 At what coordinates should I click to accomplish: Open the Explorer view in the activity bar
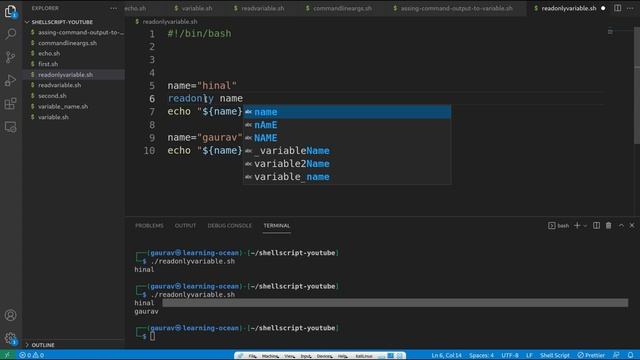pos(11,11)
